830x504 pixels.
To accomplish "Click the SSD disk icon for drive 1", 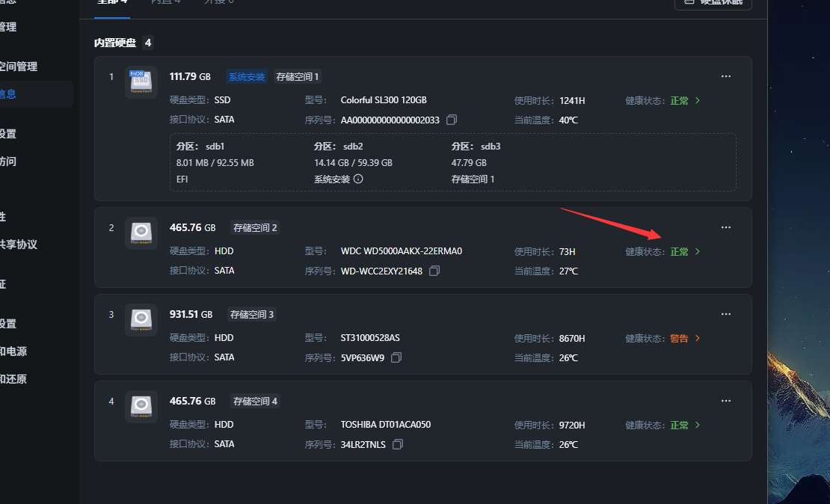I will tap(141, 82).
